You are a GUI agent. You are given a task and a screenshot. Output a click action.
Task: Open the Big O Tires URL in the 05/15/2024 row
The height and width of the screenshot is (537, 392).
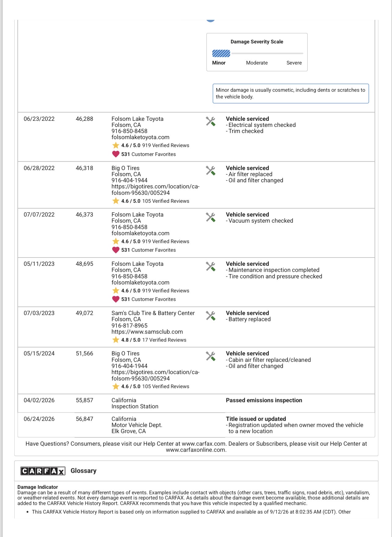click(x=155, y=375)
